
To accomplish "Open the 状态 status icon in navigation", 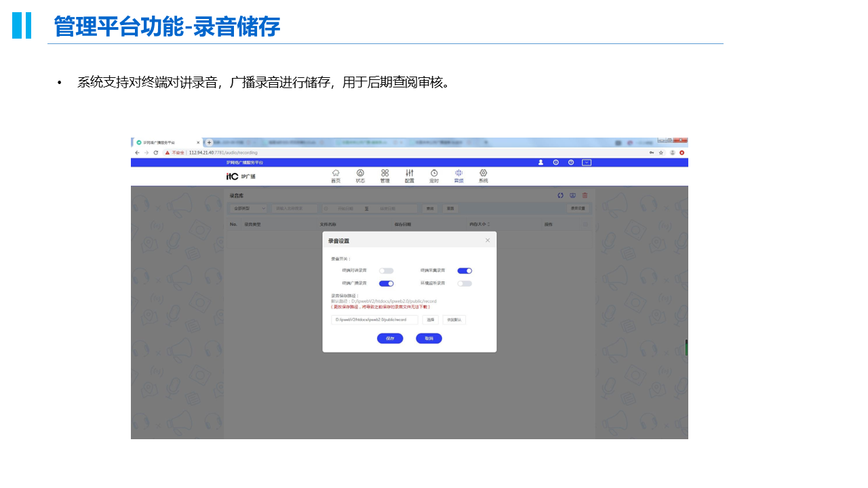I will coord(360,176).
